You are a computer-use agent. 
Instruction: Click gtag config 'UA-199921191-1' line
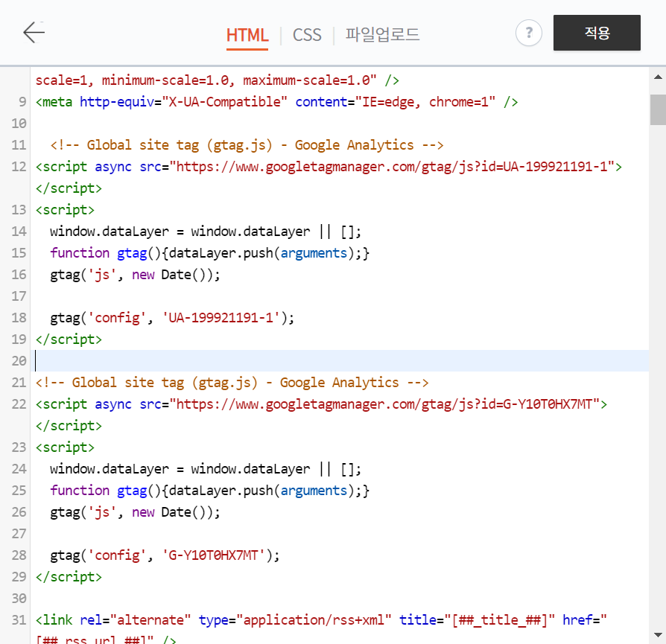click(172, 318)
